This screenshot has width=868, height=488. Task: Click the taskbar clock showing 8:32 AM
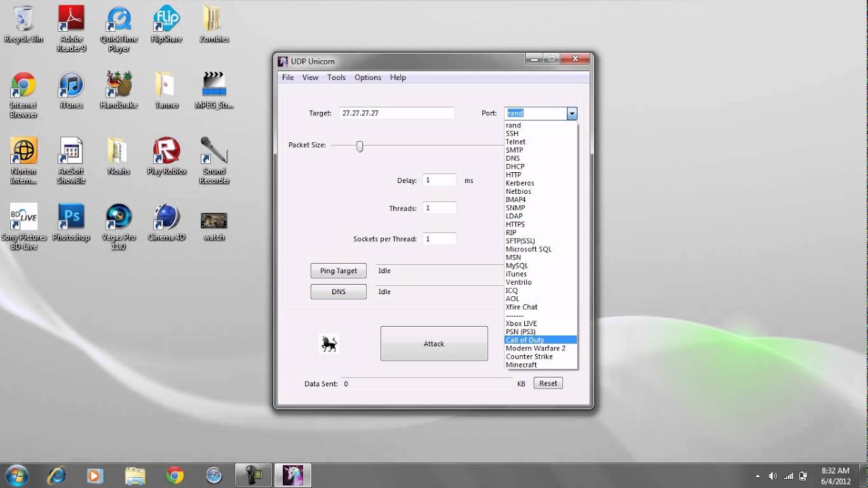835,476
